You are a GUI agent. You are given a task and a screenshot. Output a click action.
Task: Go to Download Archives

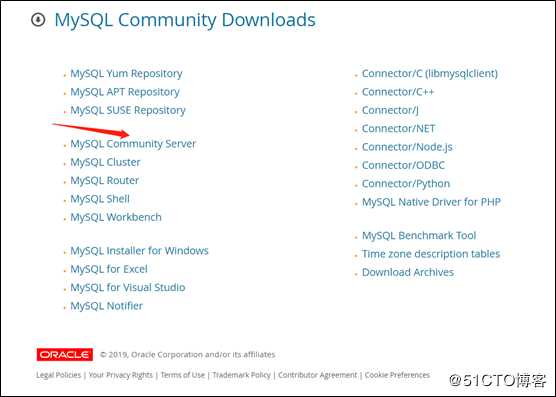408,273
